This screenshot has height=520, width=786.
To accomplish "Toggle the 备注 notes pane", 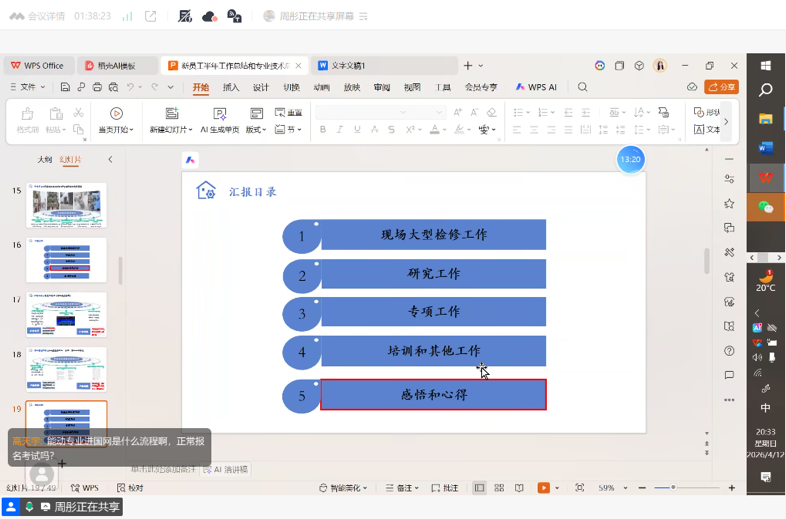I will pos(402,488).
